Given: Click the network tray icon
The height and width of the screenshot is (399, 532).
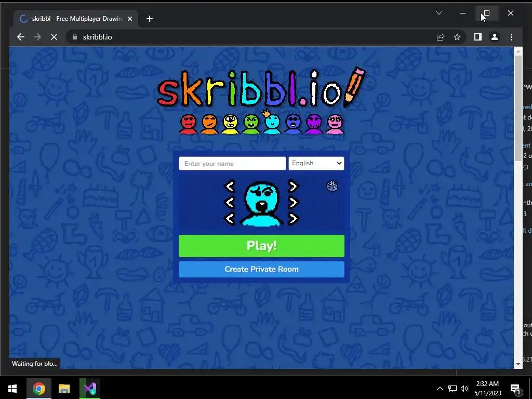Looking at the screenshot, I should click(x=453, y=389).
